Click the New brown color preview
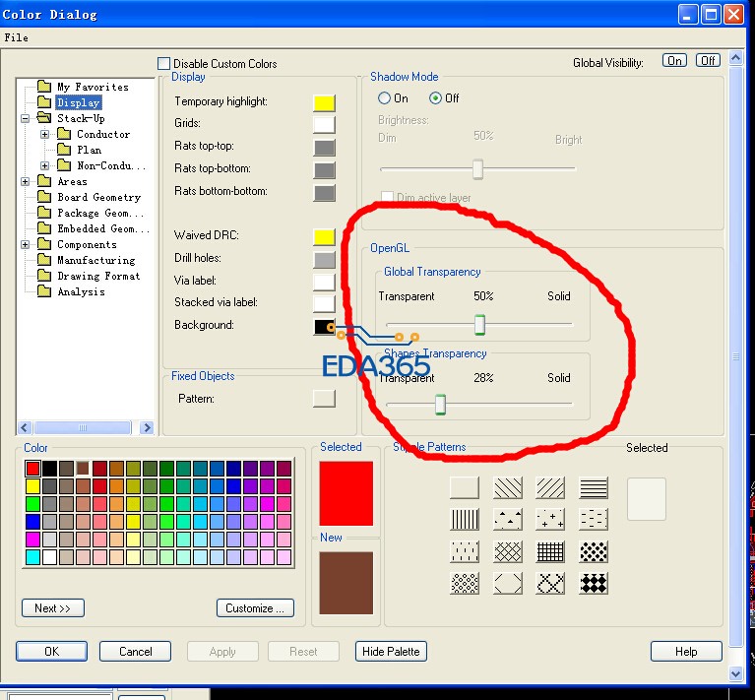Image resolution: width=755 pixels, height=700 pixels. pyautogui.click(x=346, y=583)
